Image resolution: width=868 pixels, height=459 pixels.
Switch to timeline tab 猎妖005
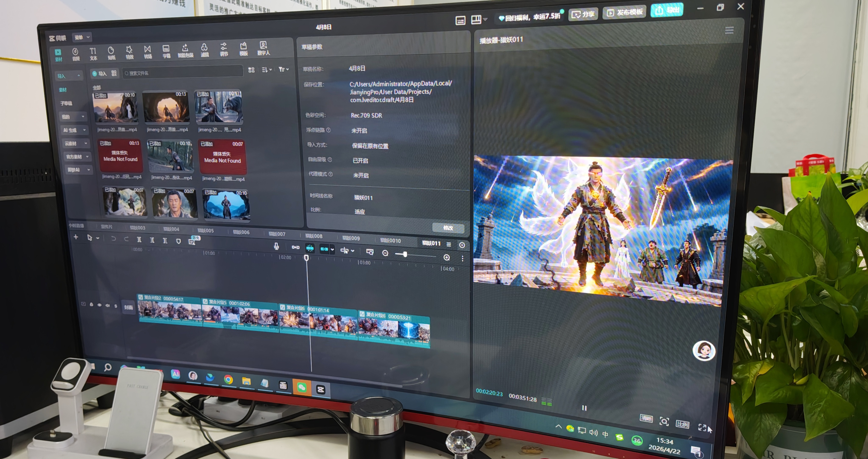[x=205, y=230]
